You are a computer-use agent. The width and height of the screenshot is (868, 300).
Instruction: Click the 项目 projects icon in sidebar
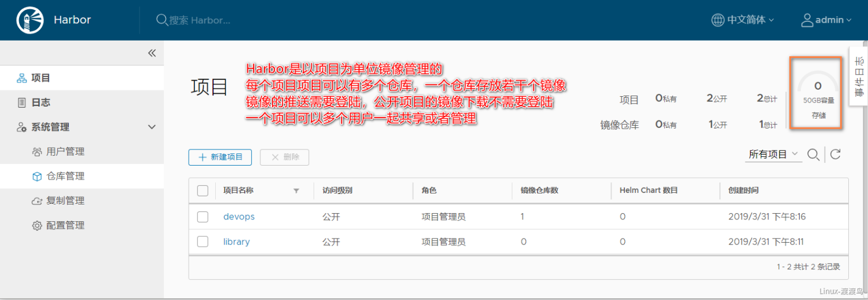coord(21,78)
